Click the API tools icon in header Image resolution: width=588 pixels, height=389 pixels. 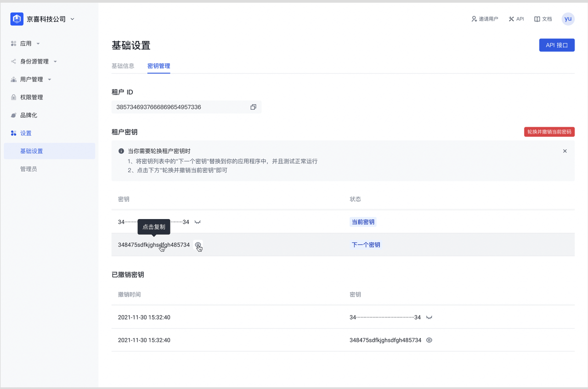click(511, 19)
